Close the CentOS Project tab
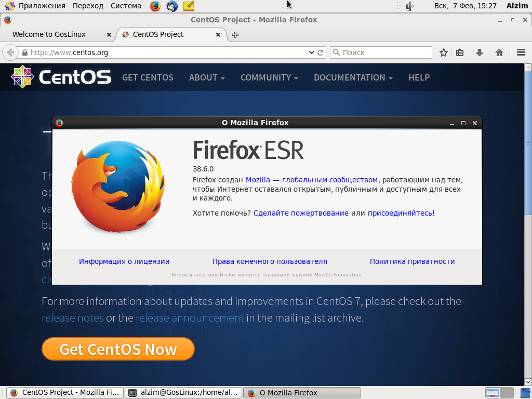The width and height of the screenshot is (532, 399). 218,35
